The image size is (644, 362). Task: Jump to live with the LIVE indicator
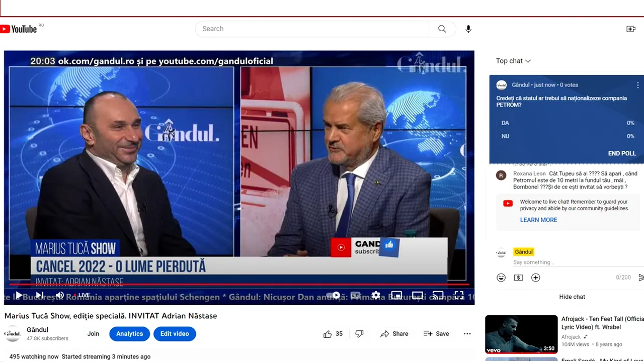84,295
